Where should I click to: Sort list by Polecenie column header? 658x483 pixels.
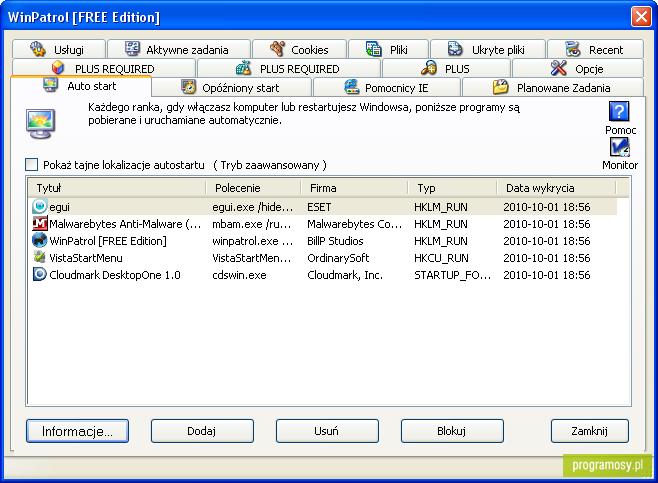click(254, 188)
